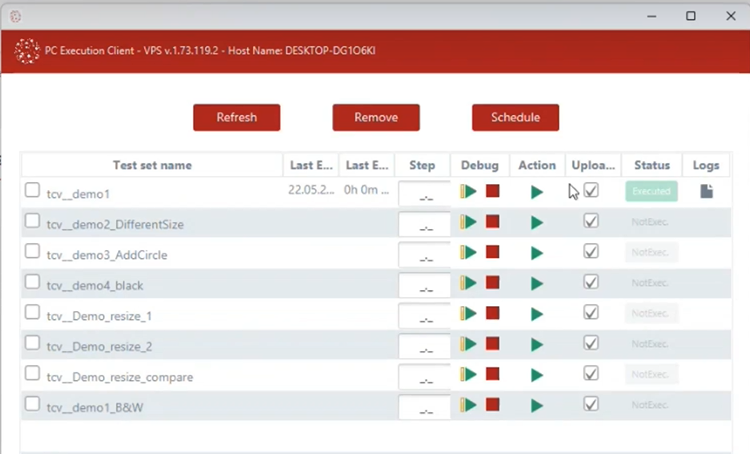The height and width of the screenshot is (454, 750).
Task: Click debug stop square for tcv__Demo_resize_1
Action: [x=492, y=314]
